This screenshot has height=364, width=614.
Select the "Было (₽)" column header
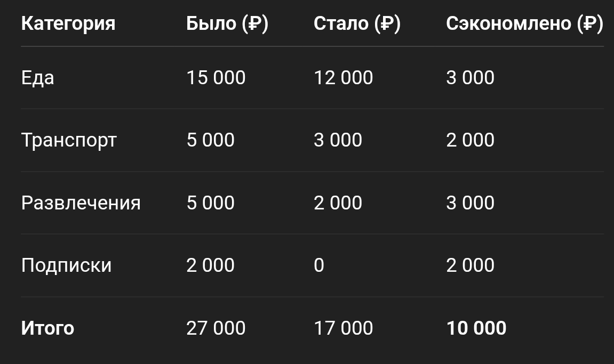pyautogui.click(x=227, y=23)
